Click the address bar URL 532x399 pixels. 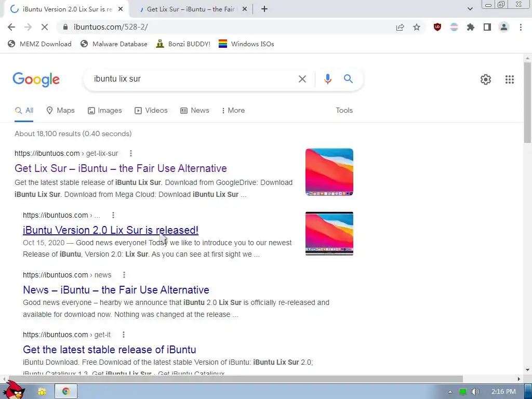[111, 27]
